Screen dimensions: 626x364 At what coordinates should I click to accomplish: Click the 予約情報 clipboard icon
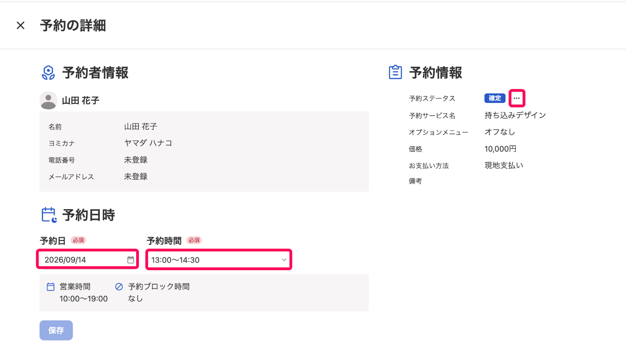point(395,72)
